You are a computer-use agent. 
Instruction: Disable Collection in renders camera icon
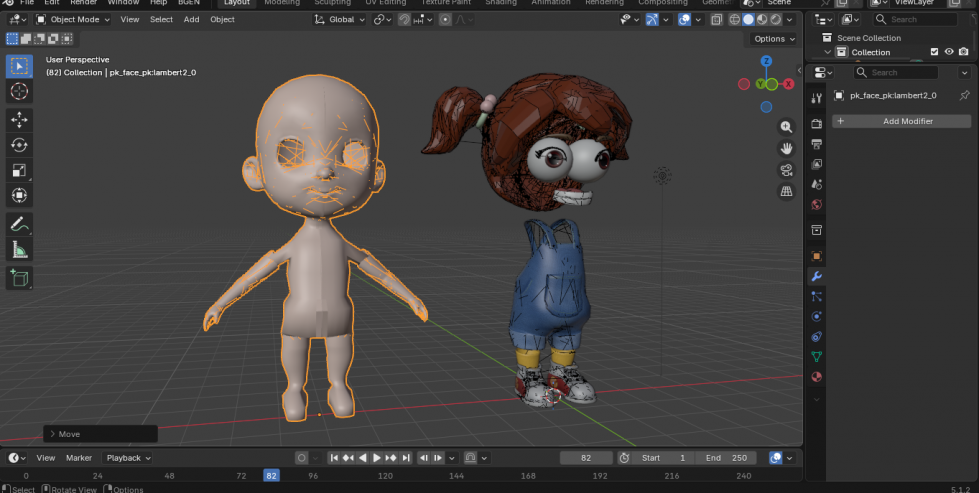point(964,52)
